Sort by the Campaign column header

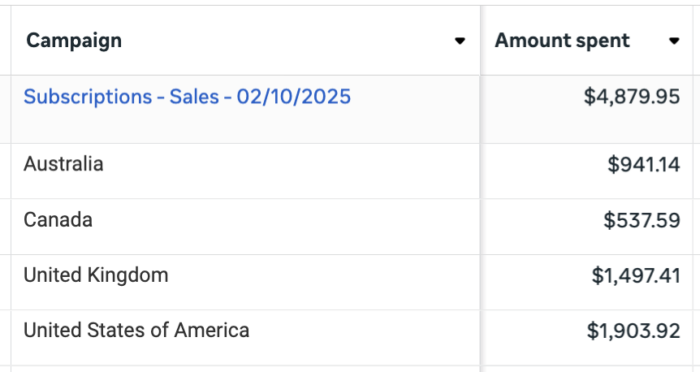pyautogui.click(x=74, y=41)
